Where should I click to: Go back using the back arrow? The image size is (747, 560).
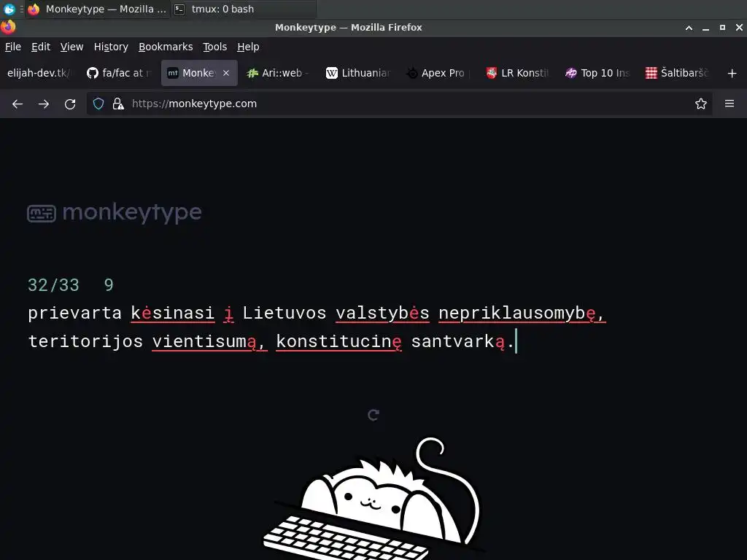click(18, 104)
